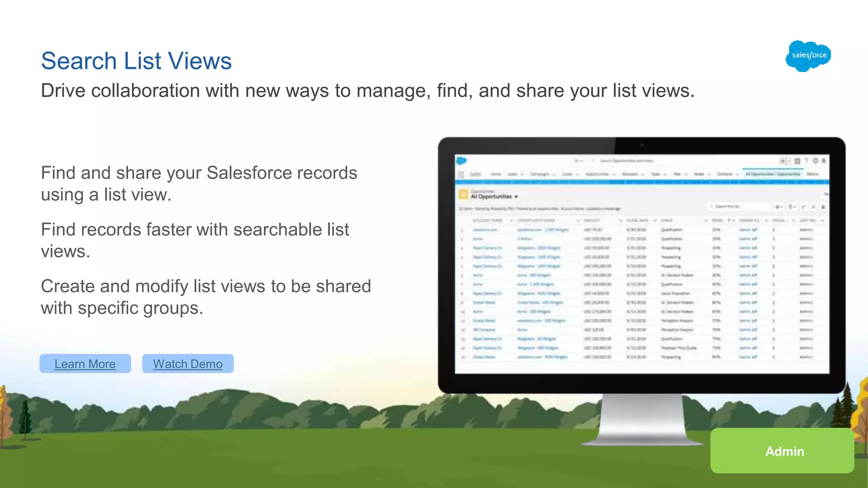The height and width of the screenshot is (488, 868).
Task: Click the Refresh list icon
Action: click(804, 207)
